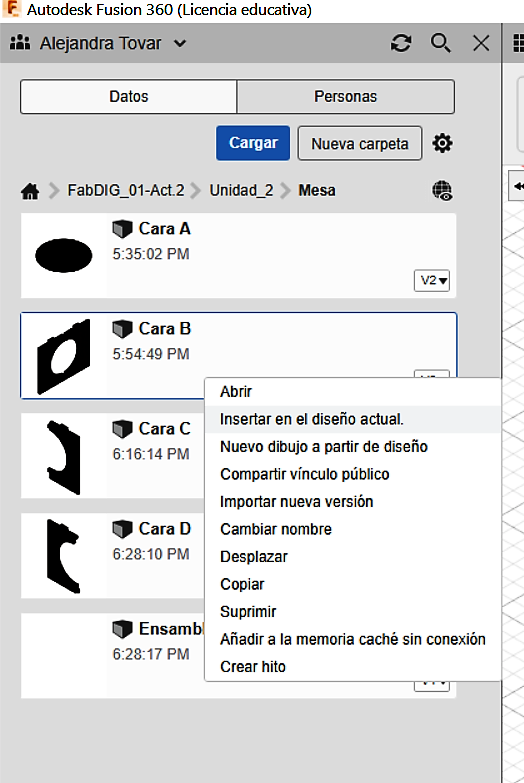Screen dimensions: 524x783
Task: Choose Nuevo dibujo a partir de diseño
Action: coord(353,447)
